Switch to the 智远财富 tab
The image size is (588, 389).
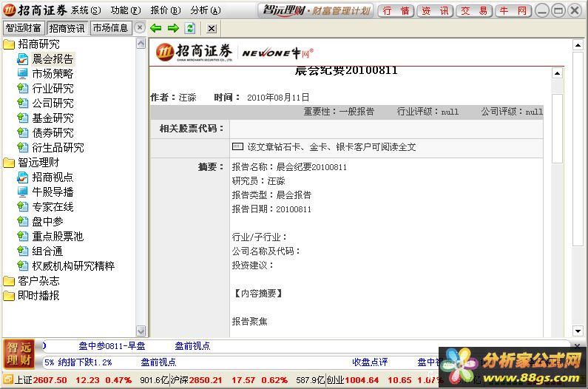(x=24, y=28)
